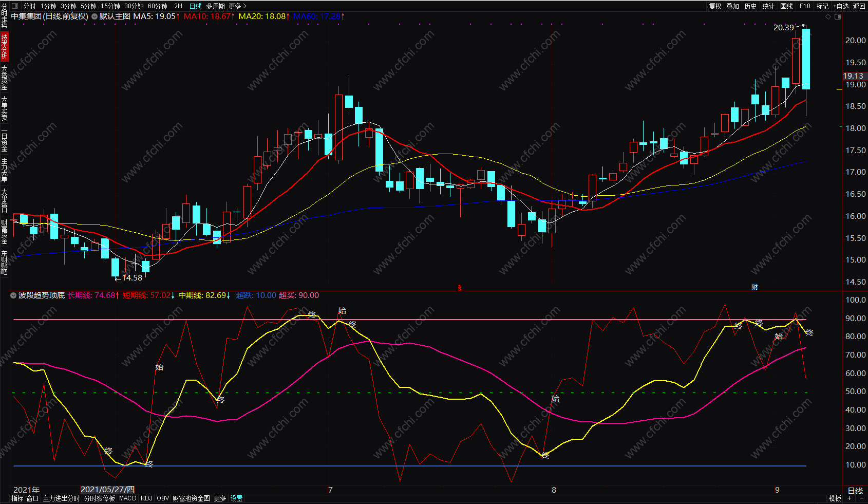Switch to 分时 timeframe

coord(30,6)
